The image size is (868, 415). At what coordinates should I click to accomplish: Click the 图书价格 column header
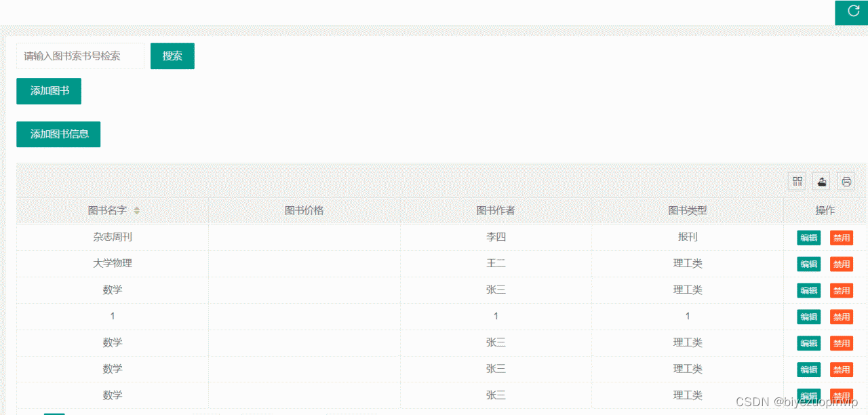tap(304, 210)
